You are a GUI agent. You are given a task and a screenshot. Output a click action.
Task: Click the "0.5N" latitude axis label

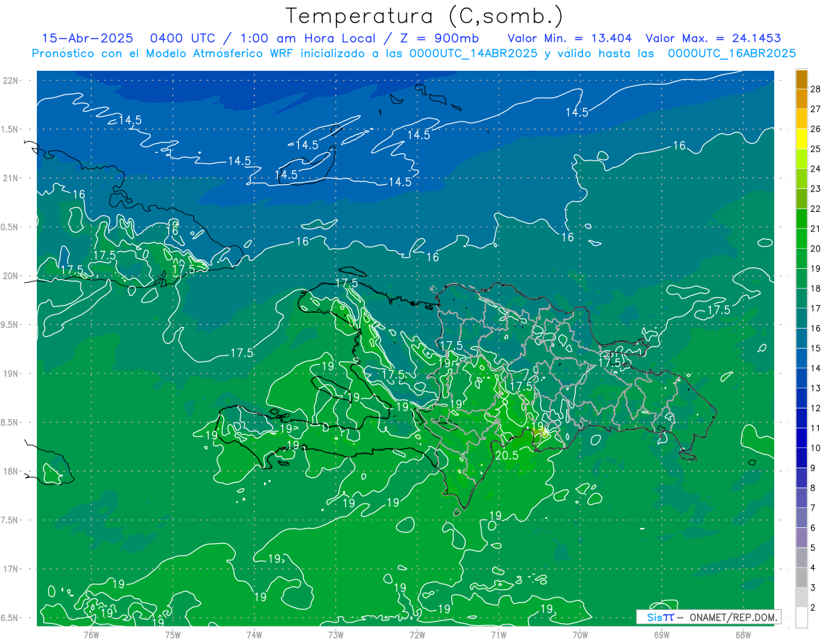tap(10, 227)
